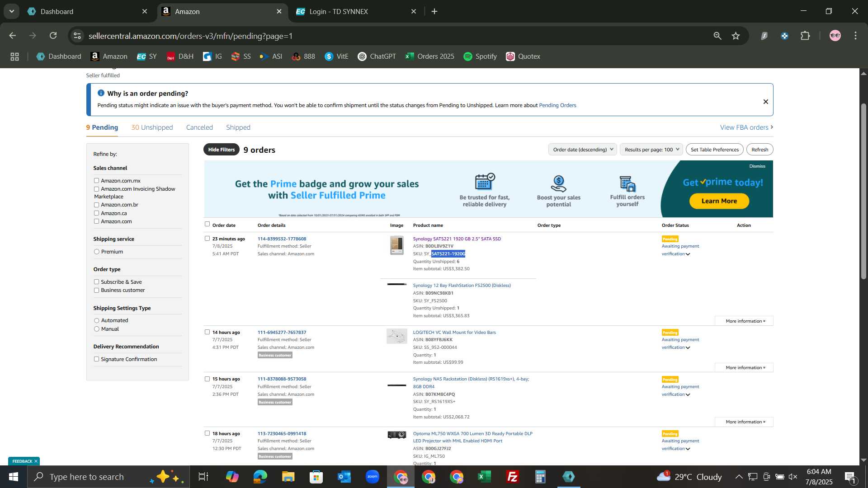Screen dimensions: 868x488
Task: Open the Orders 2025 bookmark
Action: pos(429,56)
